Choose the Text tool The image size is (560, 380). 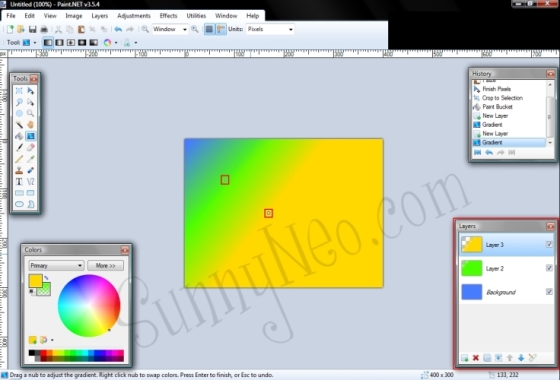(x=19, y=181)
